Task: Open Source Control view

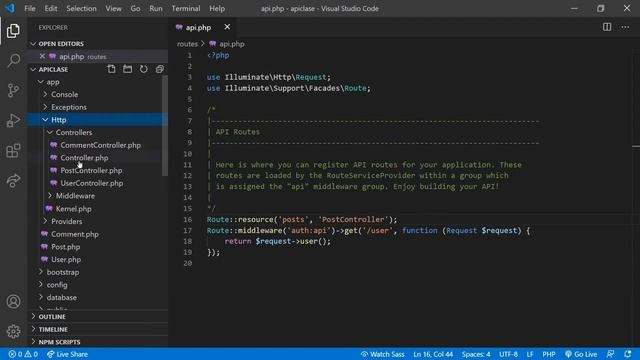Action: click(13, 90)
